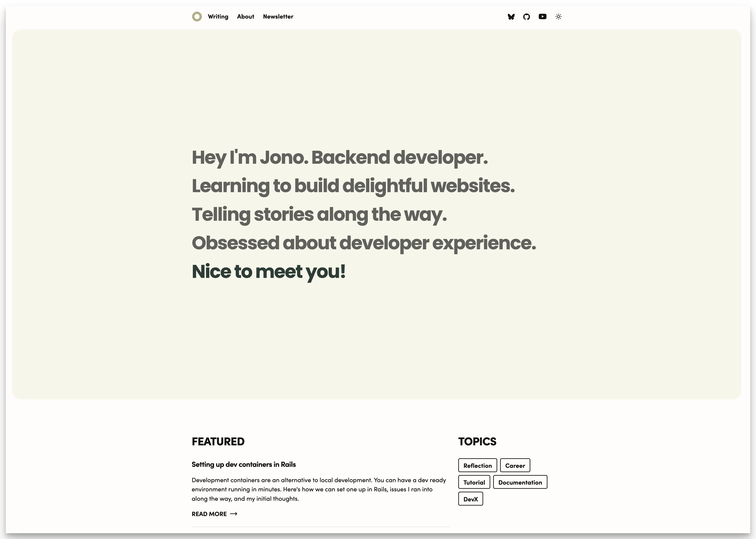Select the Career topic tag

pos(515,465)
